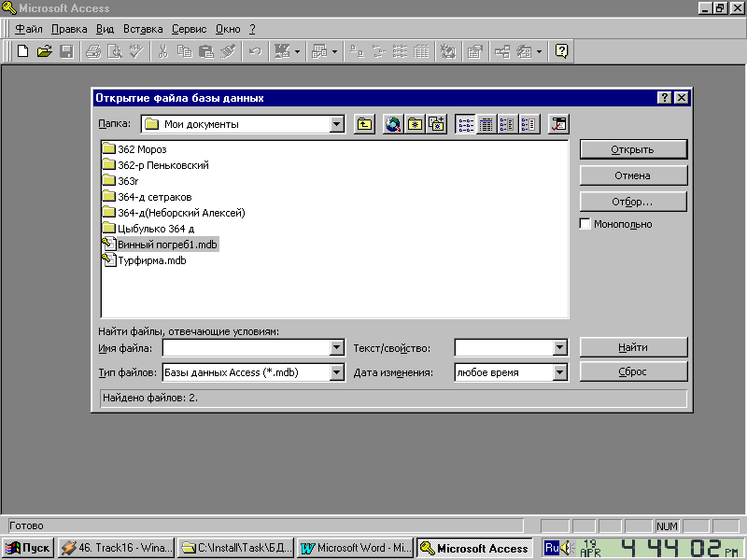
Task: Click the Commands and Settings dialog icon
Action: [557, 124]
